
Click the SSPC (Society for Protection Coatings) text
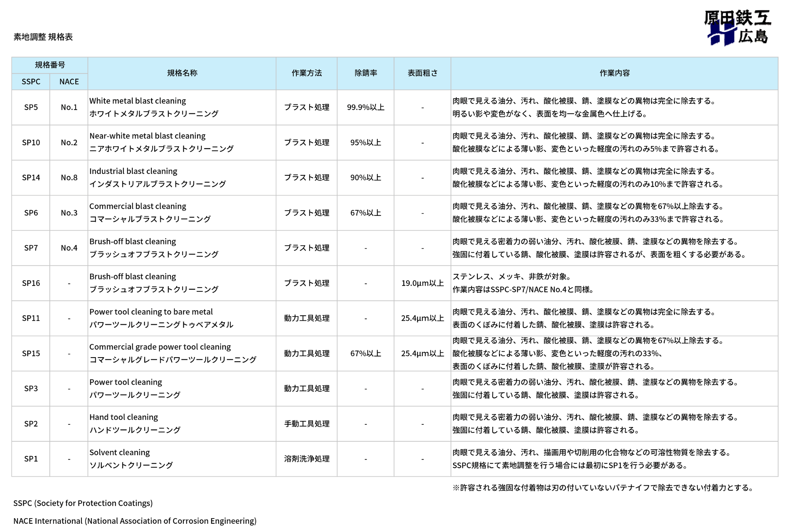click(83, 503)
